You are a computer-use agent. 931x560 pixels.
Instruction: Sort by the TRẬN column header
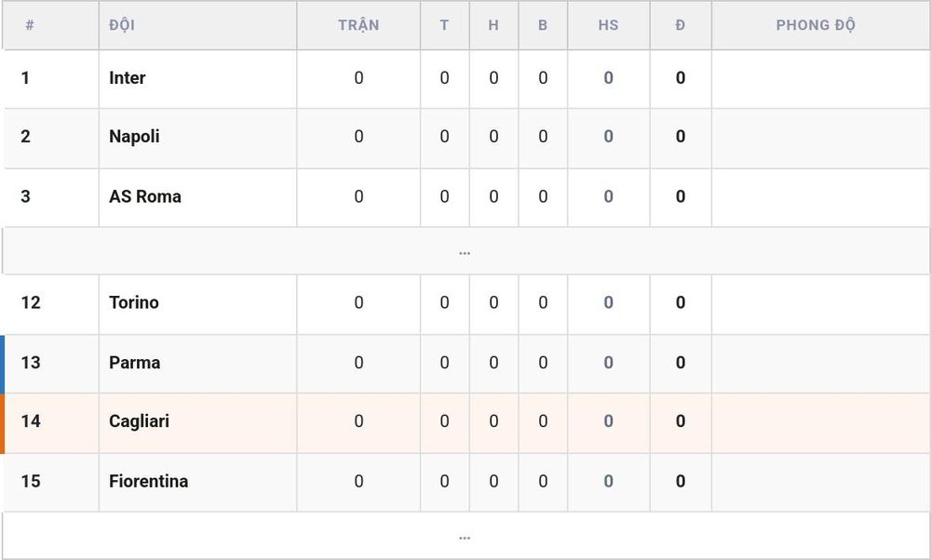[x=358, y=25]
